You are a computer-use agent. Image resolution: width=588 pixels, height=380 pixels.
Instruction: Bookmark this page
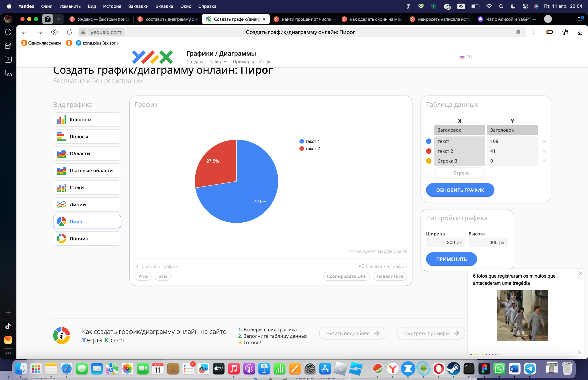(x=518, y=32)
